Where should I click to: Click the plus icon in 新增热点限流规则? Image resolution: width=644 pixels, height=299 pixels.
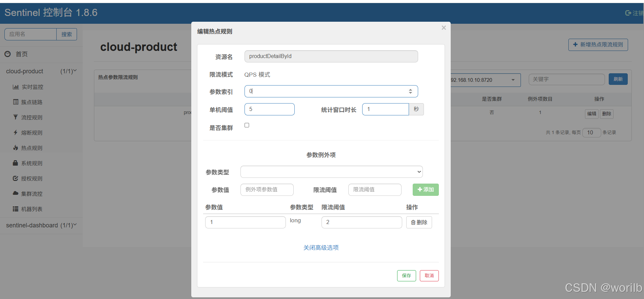pos(575,44)
